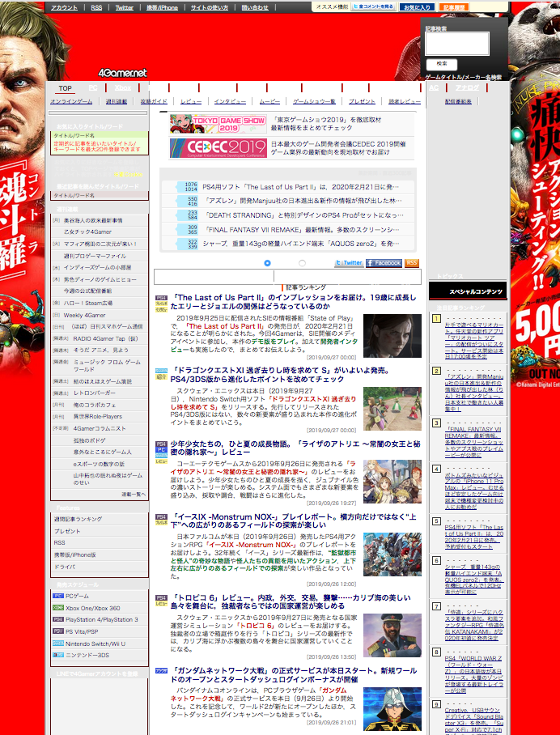
Task: Click the PS4 badge beside PlayStation 4/PlayStation 3
Action: pos(58,619)
